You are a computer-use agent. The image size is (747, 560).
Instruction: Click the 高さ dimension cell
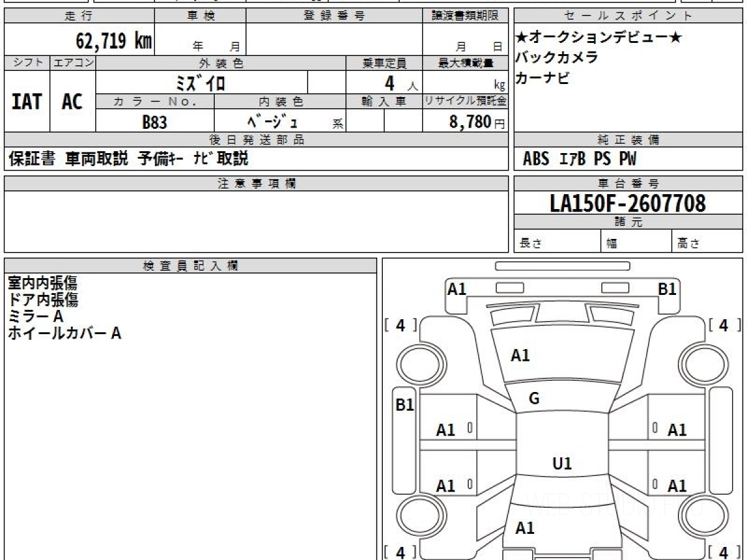tap(707, 242)
